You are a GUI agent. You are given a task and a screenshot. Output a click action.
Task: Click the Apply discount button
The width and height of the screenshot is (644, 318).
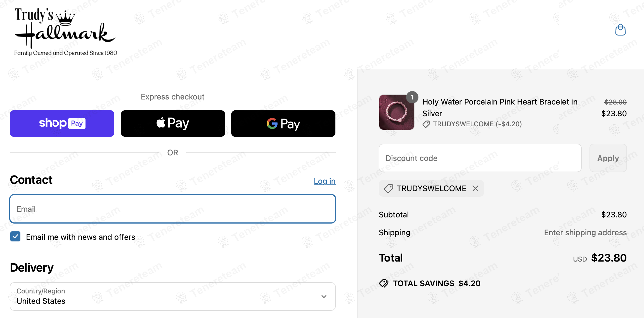pyautogui.click(x=608, y=158)
